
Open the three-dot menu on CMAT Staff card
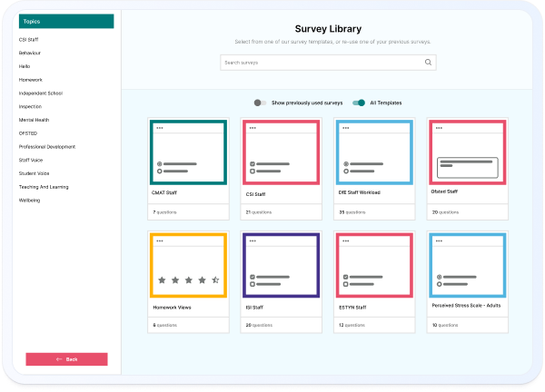pyautogui.click(x=160, y=128)
